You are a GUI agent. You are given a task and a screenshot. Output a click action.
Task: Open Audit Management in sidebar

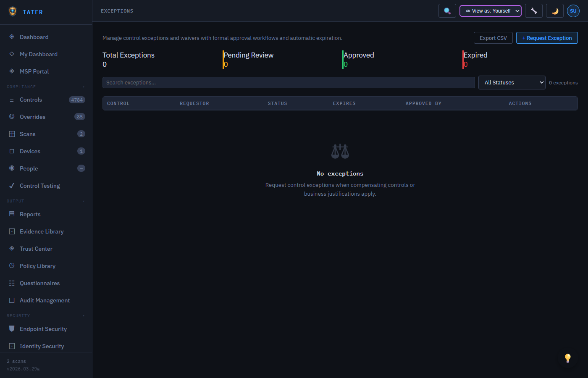46,300
